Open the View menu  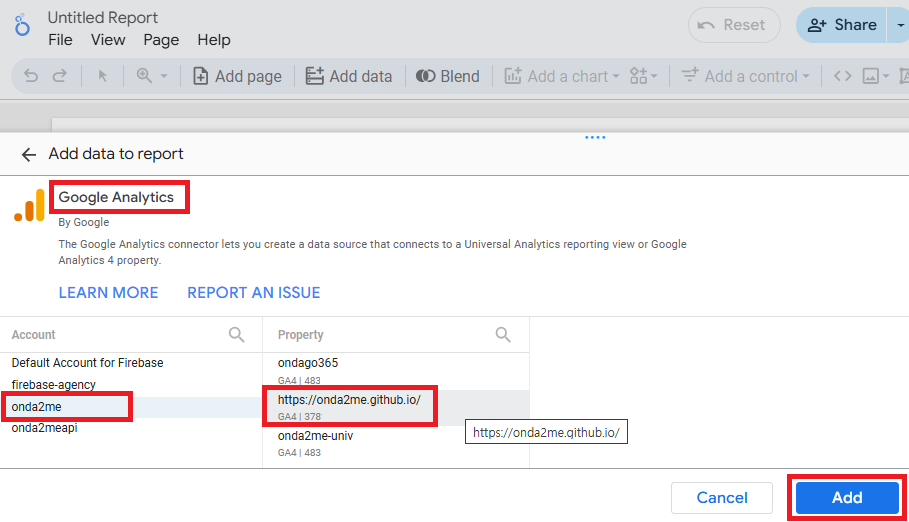(108, 40)
